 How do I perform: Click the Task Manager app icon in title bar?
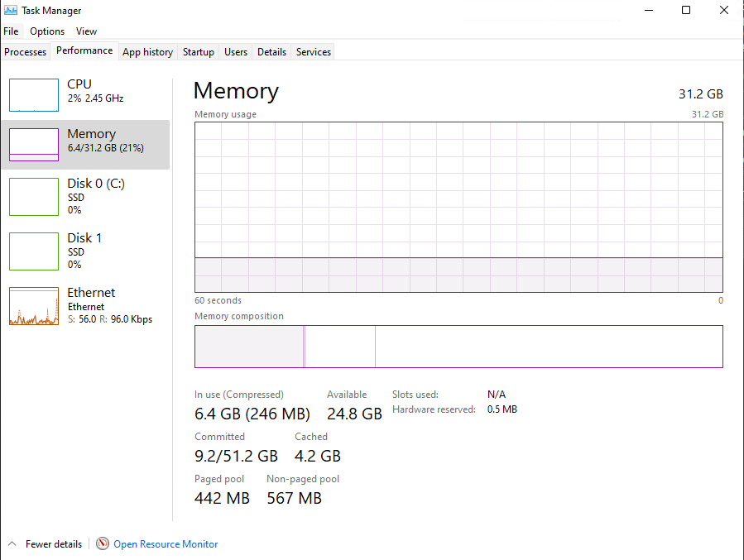pos(11,11)
